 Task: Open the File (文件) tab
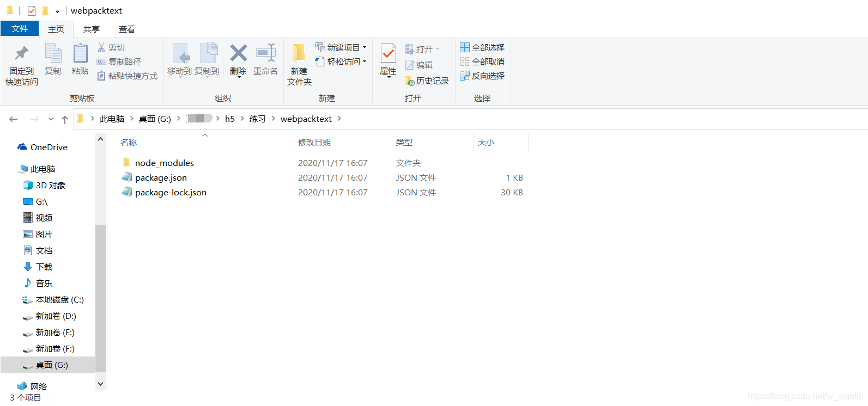[20, 29]
